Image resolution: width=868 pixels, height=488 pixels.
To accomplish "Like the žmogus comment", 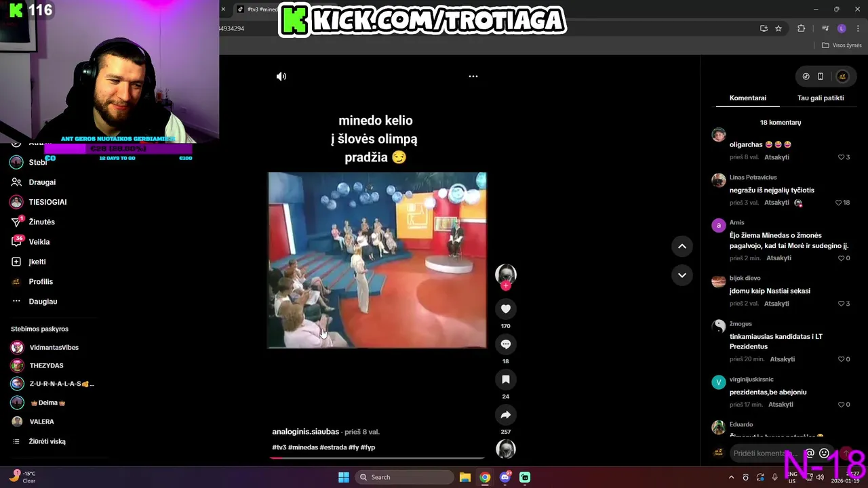I will pyautogui.click(x=841, y=359).
